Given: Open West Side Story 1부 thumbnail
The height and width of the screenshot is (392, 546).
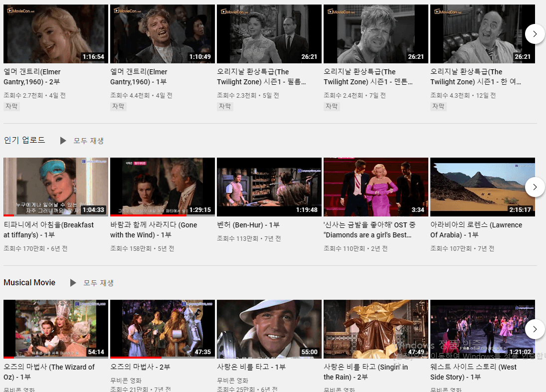Looking at the screenshot, I should point(483,329).
